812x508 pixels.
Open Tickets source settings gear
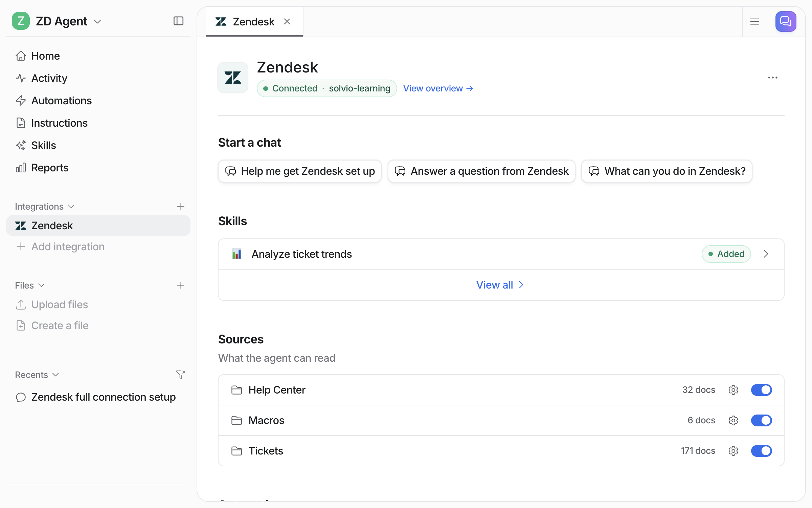tap(733, 451)
